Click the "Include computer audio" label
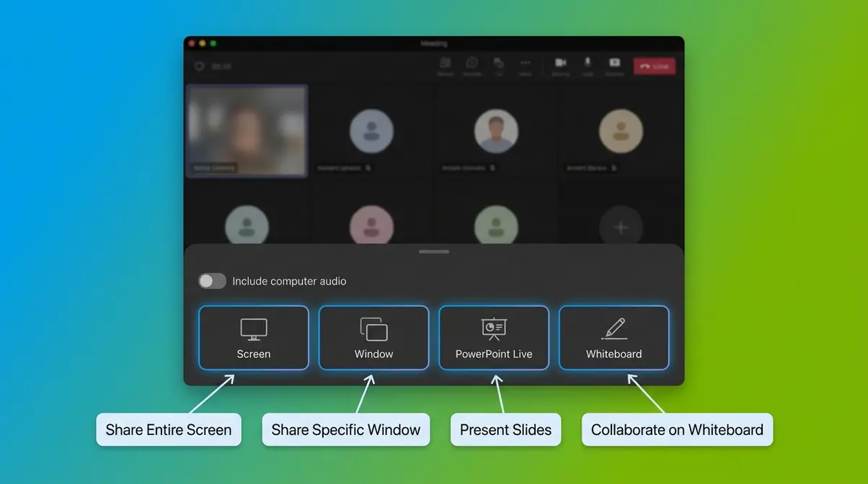868x484 pixels. coord(289,281)
